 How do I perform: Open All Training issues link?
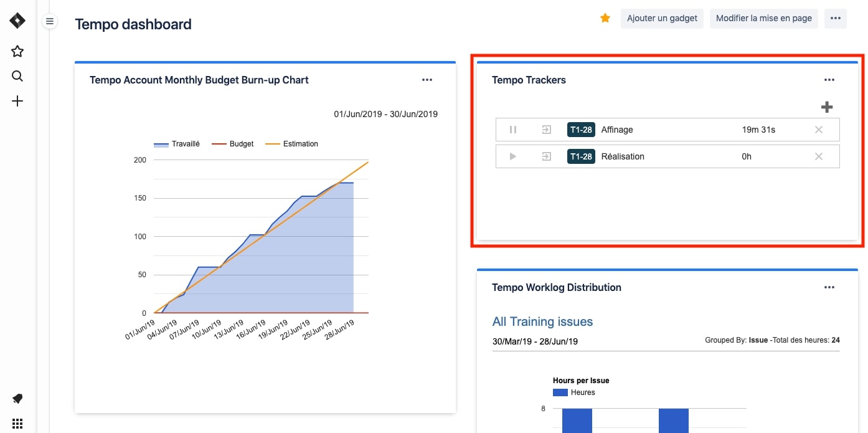click(542, 321)
